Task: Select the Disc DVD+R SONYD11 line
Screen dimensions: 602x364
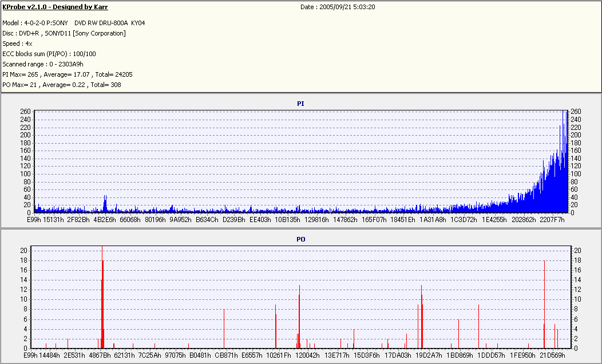Action: tap(64, 33)
